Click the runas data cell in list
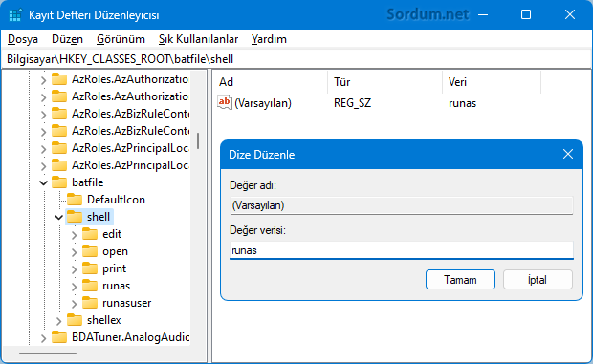 click(x=462, y=103)
